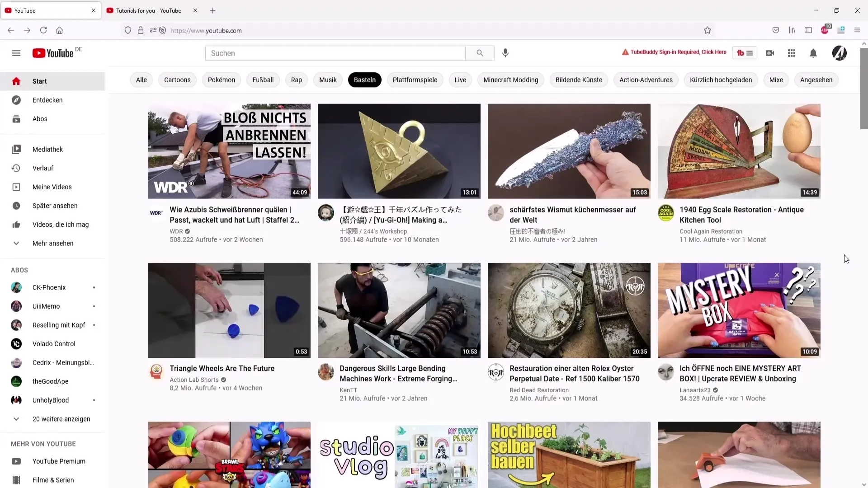Click the 'Alle' filter chip
Viewport: 868px width, 488px height.
click(x=142, y=79)
